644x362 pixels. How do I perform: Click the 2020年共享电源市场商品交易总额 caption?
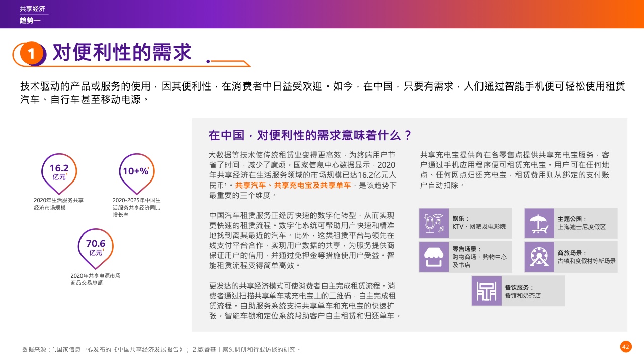coord(95,279)
